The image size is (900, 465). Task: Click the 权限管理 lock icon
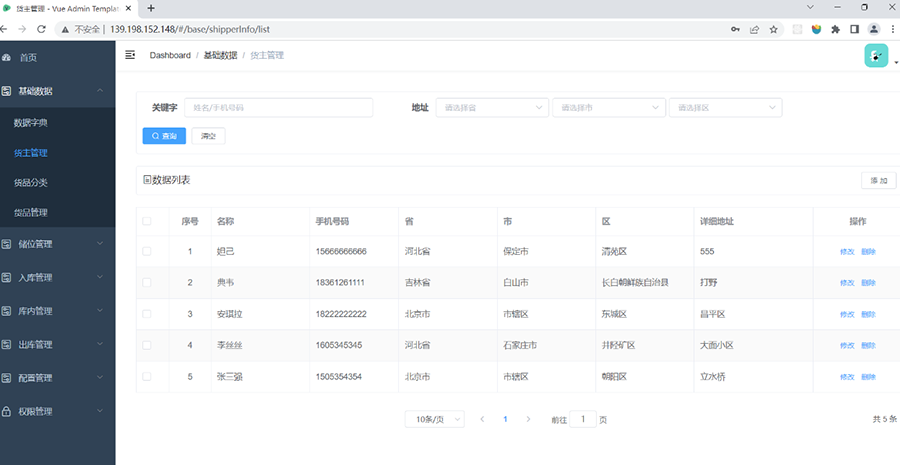[6, 412]
